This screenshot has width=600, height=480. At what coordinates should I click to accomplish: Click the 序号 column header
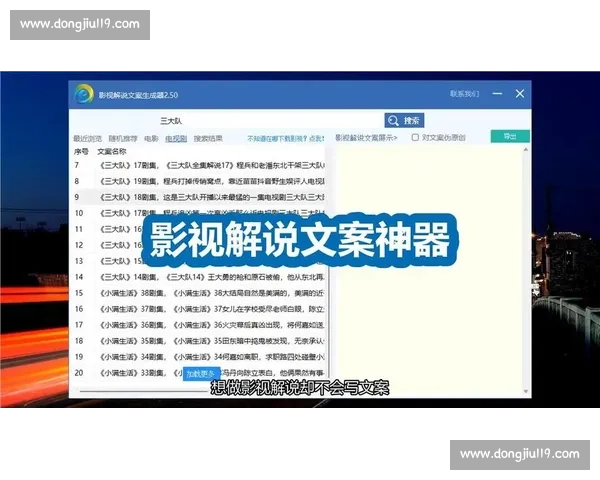81,152
